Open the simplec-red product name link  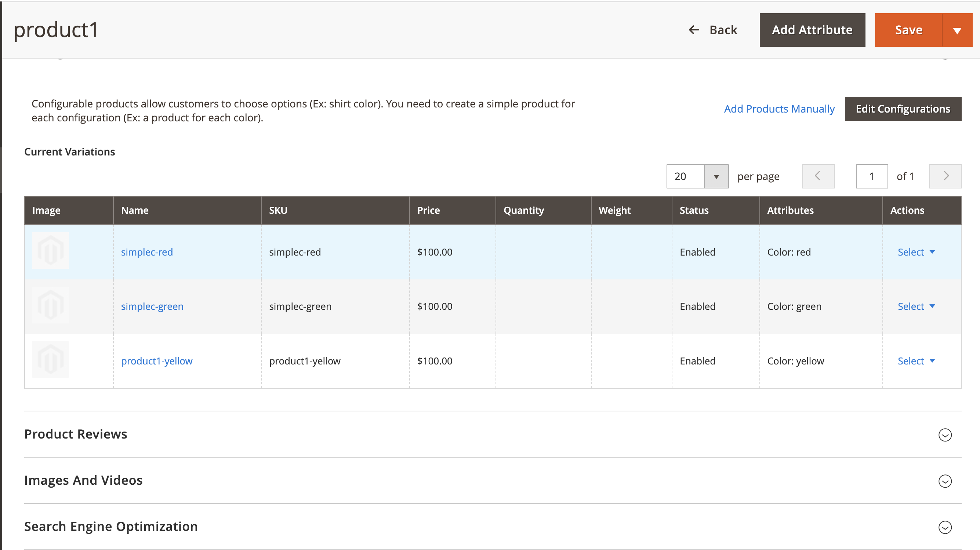pyautogui.click(x=147, y=252)
